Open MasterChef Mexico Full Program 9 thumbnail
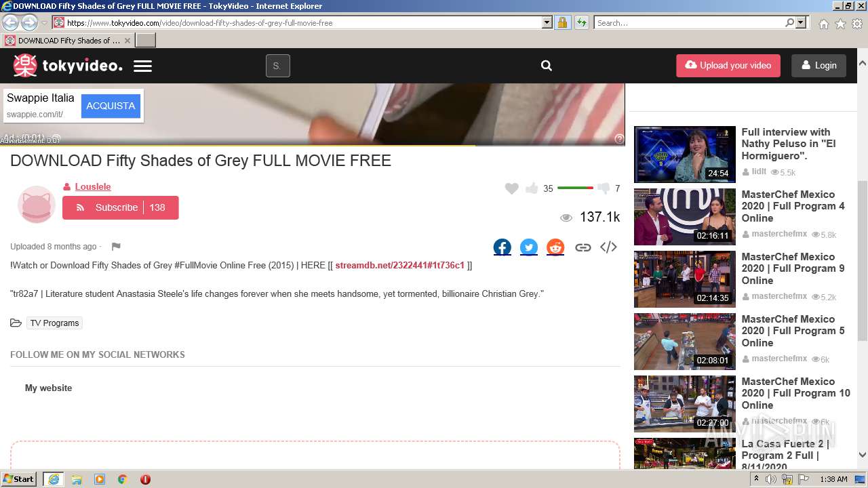This screenshot has width=868, height=488. pyautogui.click(x=685, y=279)
